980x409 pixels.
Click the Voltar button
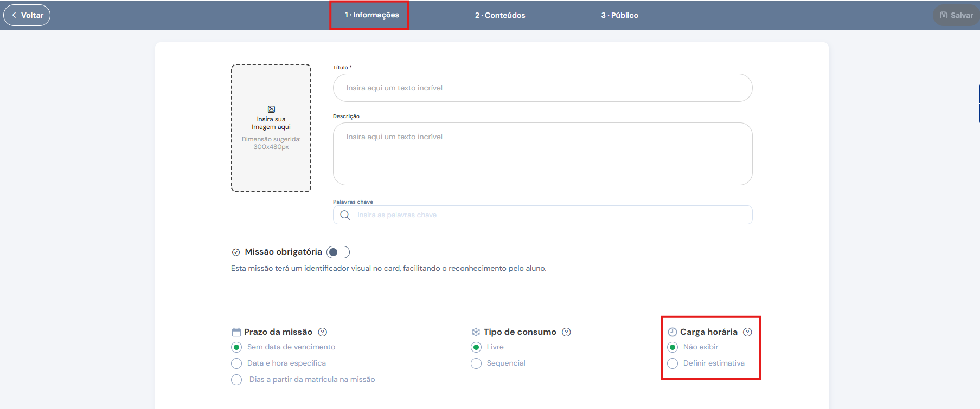pyautogui.click(x=27, y=15)
